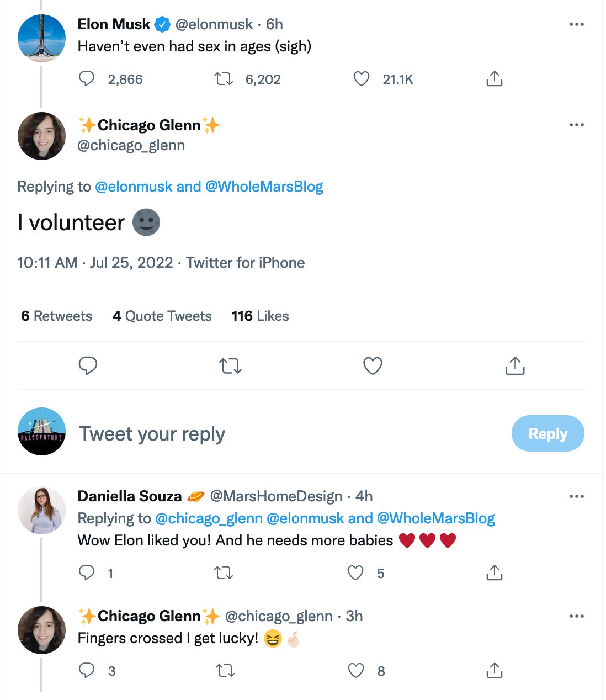Screen dimensions: 606x700
Task: Toggle the like on the "Fingers crossed" reply
Action: (355, 671)
